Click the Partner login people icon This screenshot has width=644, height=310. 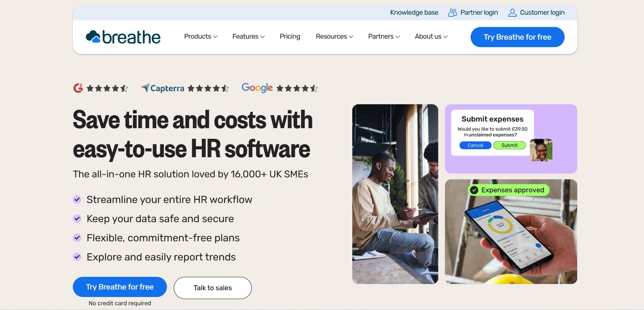click(x=452, y=13)
